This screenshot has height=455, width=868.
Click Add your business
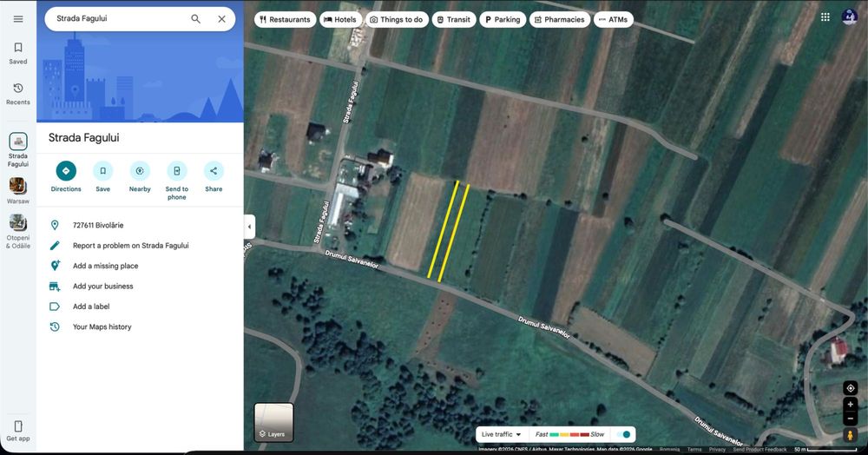click(140, 287)
